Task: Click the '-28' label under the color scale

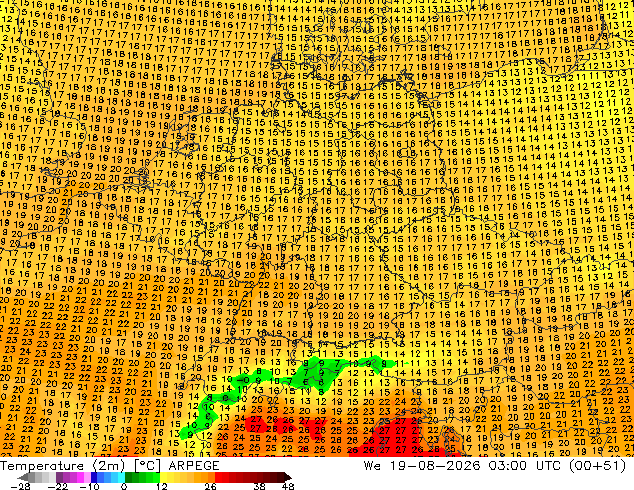Action: pos(20,486)
